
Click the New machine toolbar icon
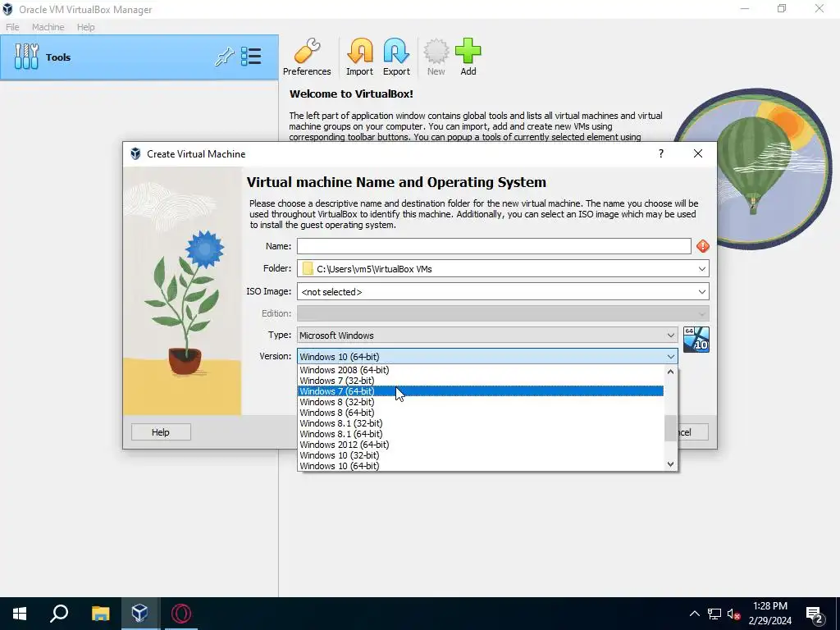tap(436, 57)
